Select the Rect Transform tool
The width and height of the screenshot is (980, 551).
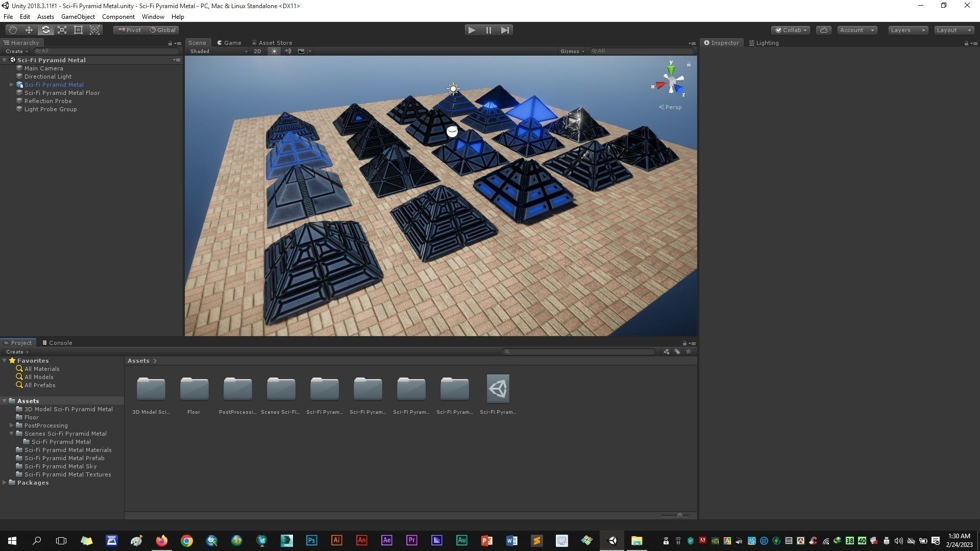[x=78, y=30]
